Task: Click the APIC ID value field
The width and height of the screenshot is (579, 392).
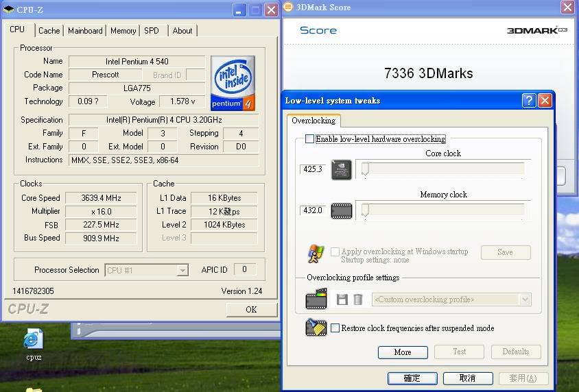Action: coord(244,269)
